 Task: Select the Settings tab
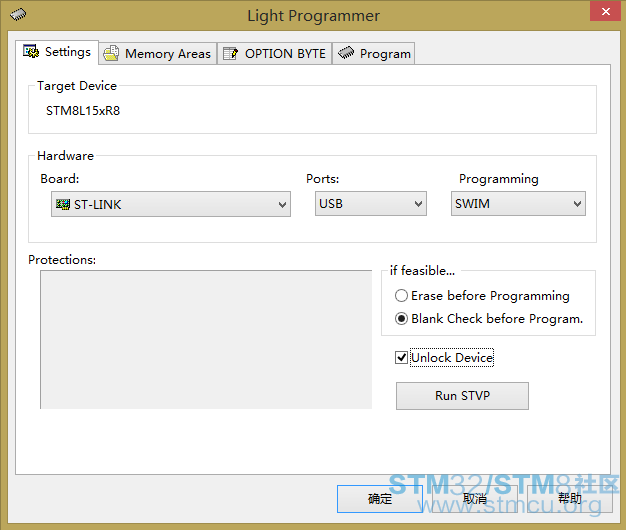57,52
